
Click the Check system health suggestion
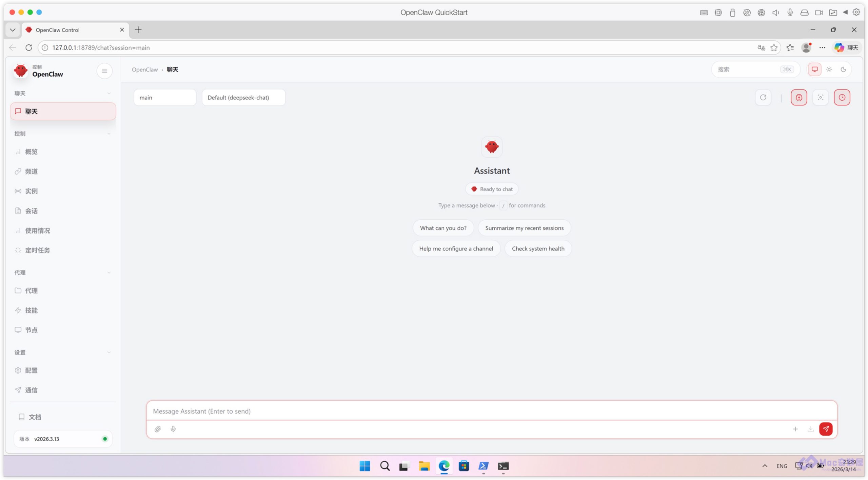[538, 248]
